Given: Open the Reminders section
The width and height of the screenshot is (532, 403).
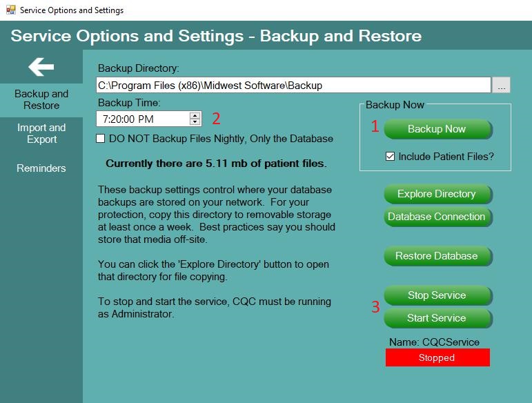Looking at the screenshot, I should click(x=41, y=168).
